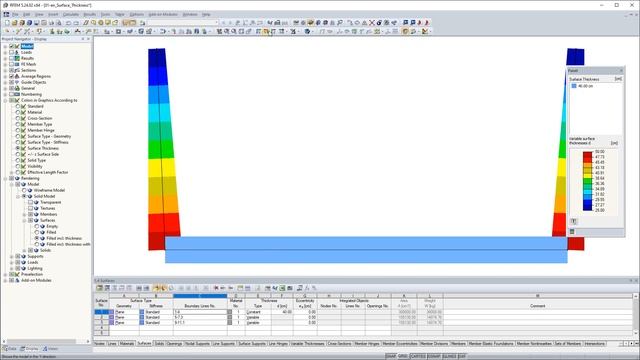Expand the Supports node in navigator
Image resolution: width=640 pixels, height=360 pixels.
[x=11, y=256]
